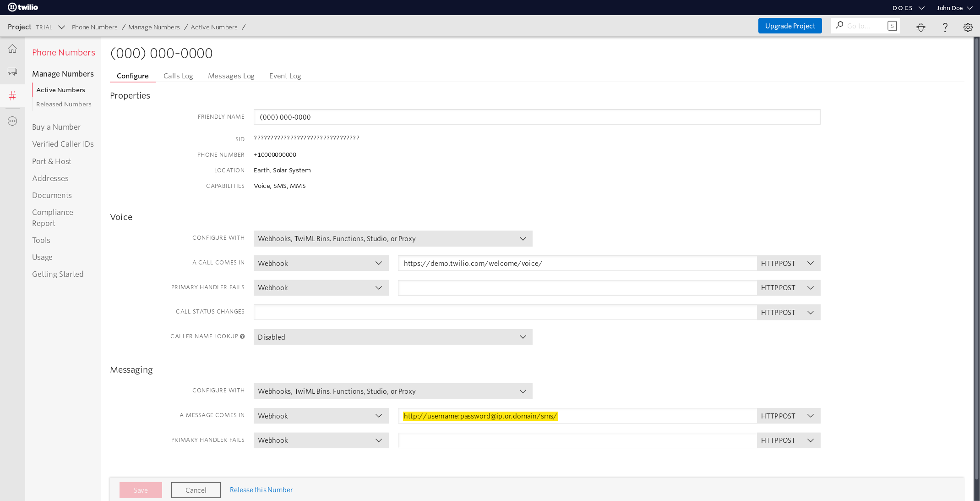This screenshot has width=980, height=501.
Task: Click the Cancel button
Action: pos(195,490)
